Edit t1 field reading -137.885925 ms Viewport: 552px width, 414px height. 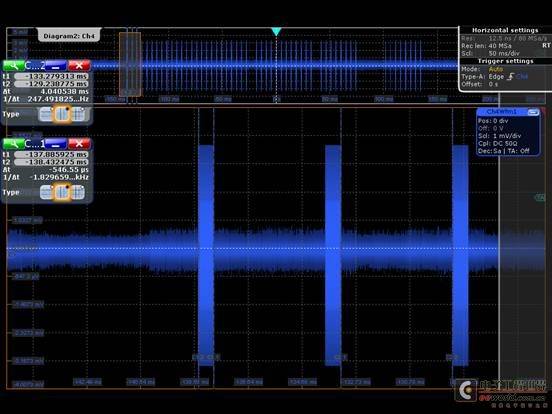click(51, 154)
